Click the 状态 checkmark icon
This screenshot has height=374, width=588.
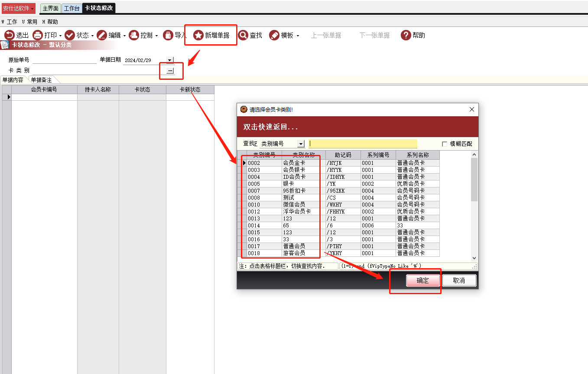pos(70,35)
